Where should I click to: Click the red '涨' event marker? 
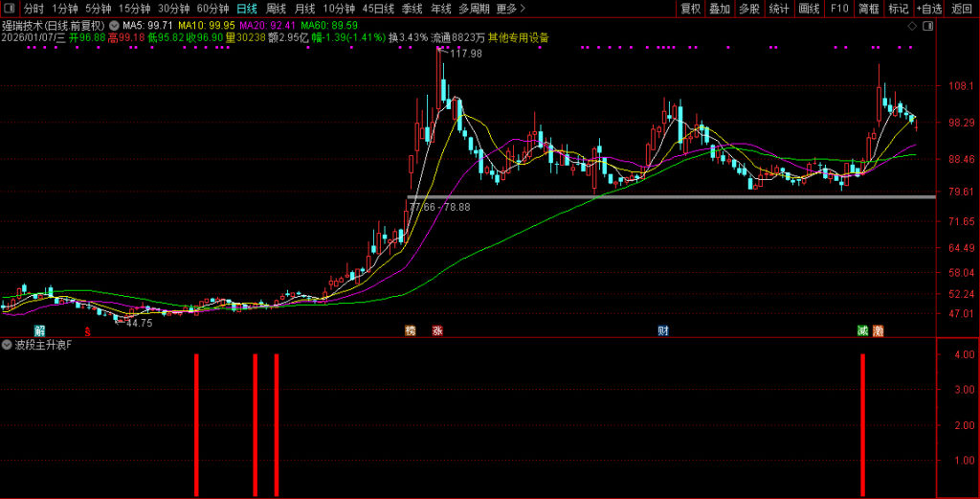[437, 331]
